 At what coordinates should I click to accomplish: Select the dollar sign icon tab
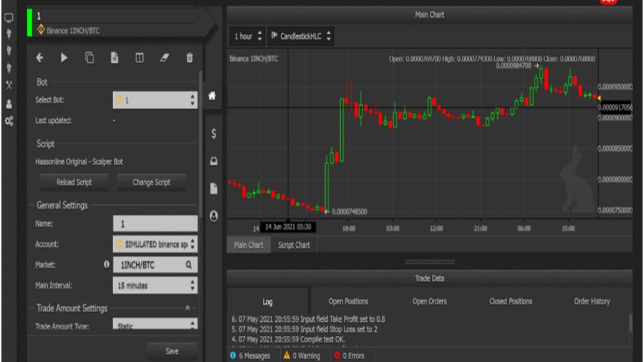[214, 134]
